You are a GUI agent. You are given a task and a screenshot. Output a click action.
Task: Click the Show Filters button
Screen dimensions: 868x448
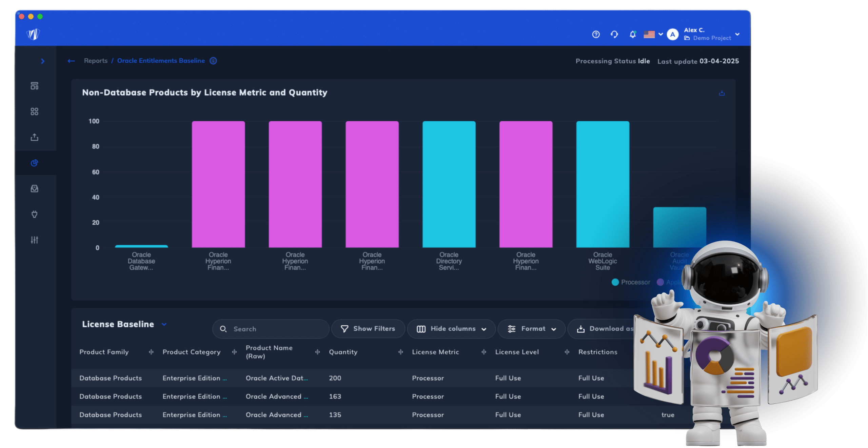pos(368,329)
